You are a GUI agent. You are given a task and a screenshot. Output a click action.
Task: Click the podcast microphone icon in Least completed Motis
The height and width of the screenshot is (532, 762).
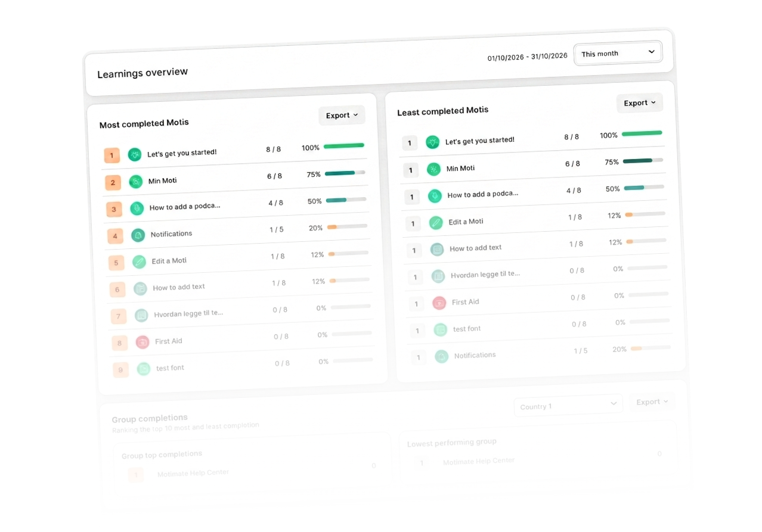[435, 196]
